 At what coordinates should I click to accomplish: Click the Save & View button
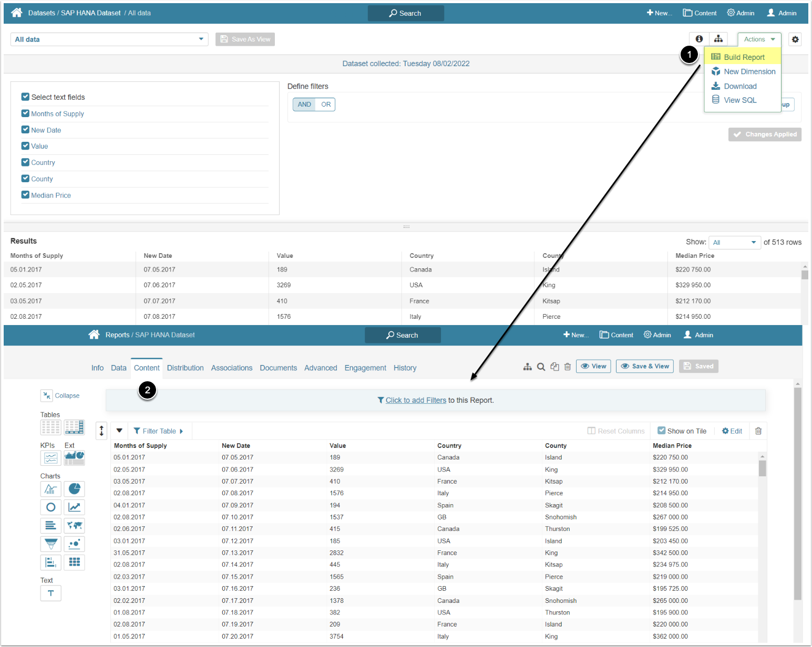[x=645, y=367]
